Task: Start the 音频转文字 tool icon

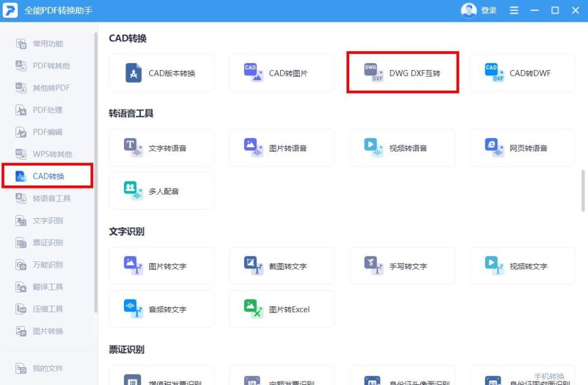Action: tap(133, 309)
